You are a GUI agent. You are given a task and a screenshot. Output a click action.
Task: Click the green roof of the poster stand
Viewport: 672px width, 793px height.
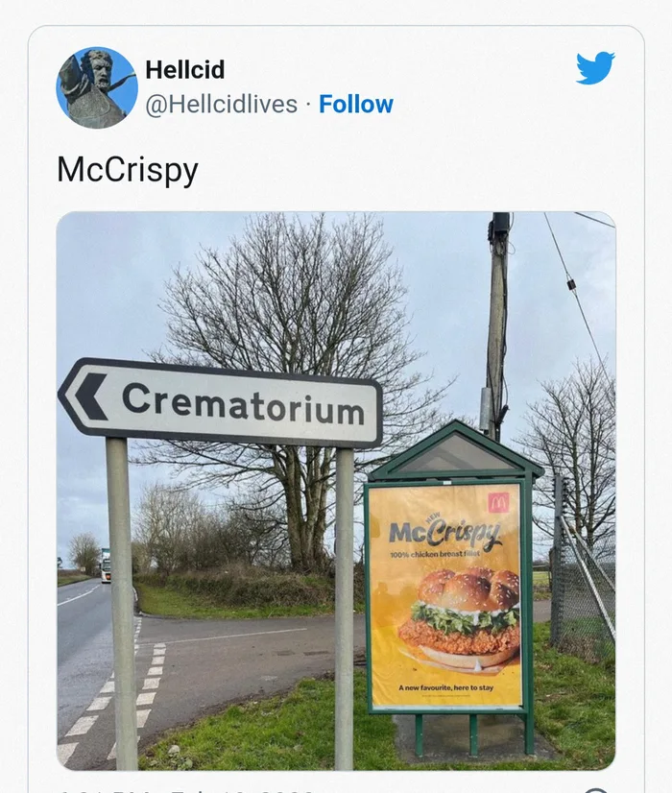click(x=455, y=450)
